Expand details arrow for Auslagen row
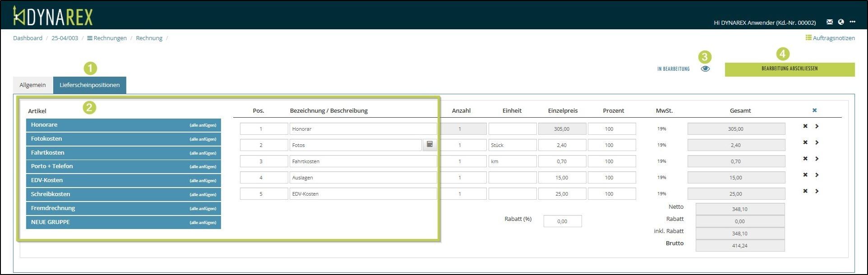 click(817, 175)
